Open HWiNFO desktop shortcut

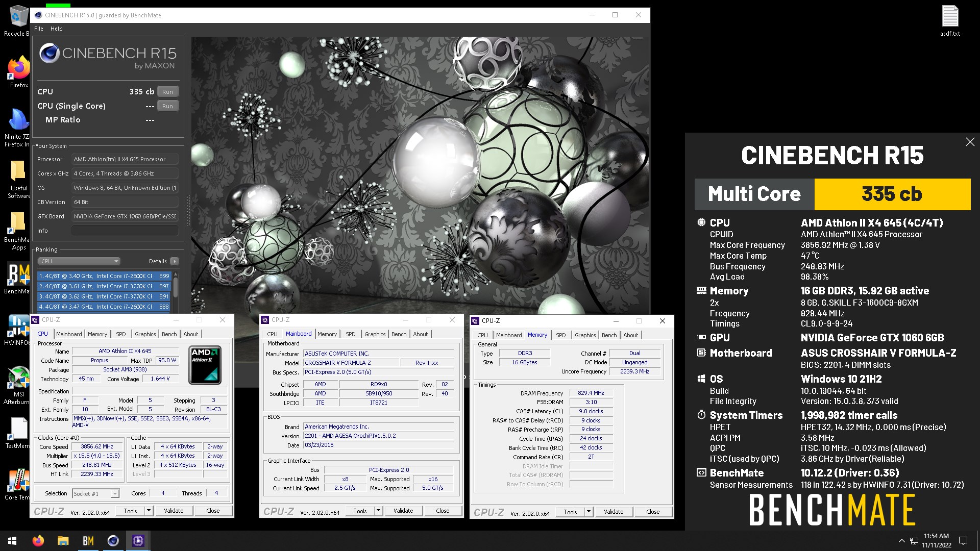tap(18, 330)
